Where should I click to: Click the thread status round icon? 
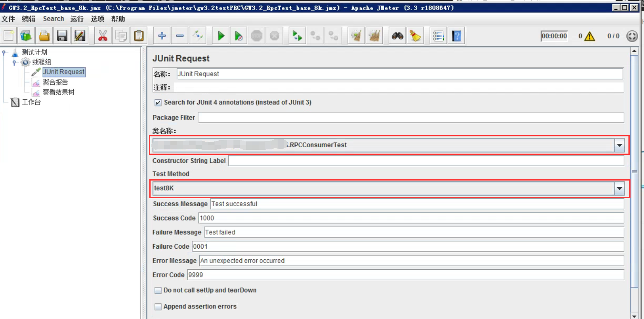(x=632, y=36)
